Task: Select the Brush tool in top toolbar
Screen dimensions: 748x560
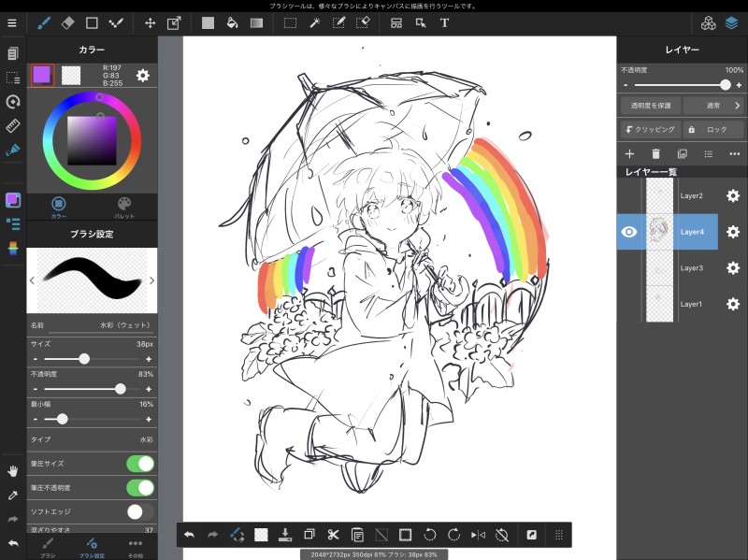Action: 44,22
